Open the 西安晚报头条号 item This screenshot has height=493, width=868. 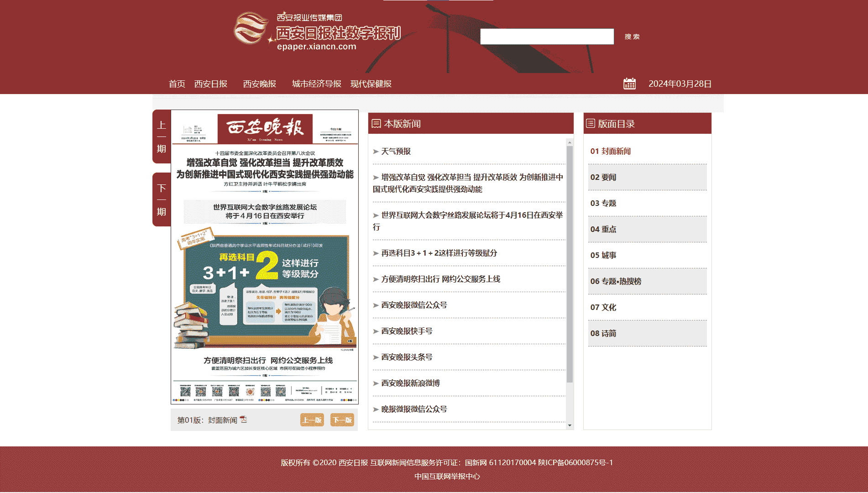(407, 357)
